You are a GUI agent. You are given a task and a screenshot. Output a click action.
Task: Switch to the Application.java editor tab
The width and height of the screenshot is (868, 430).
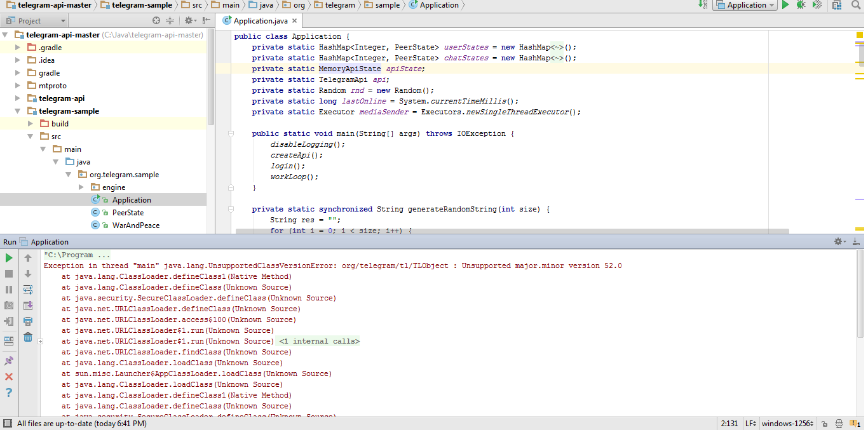261,21
